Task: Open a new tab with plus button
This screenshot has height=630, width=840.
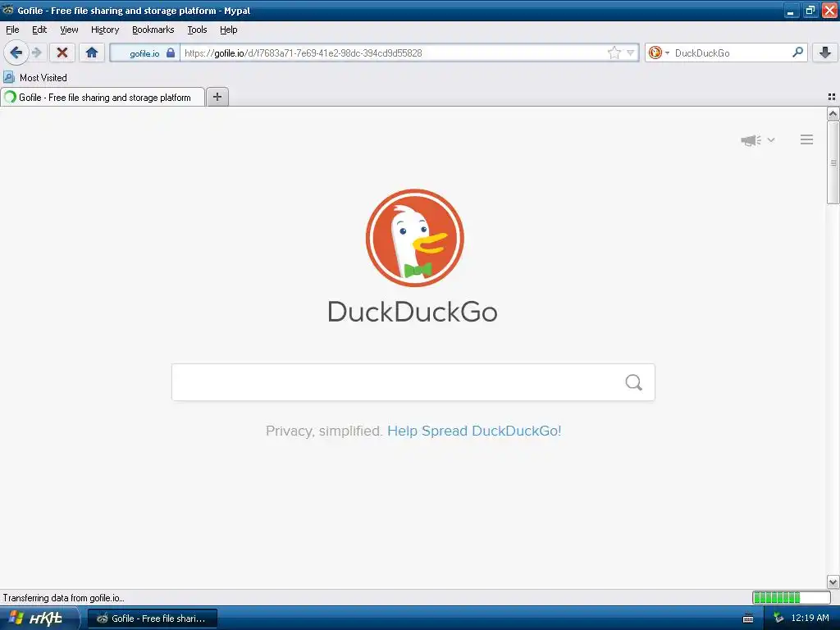Action: coord(217,97)
